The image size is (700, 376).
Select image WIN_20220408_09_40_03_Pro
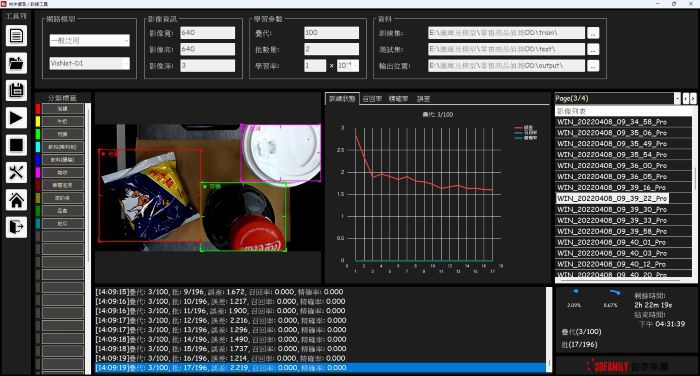[612, 253]
